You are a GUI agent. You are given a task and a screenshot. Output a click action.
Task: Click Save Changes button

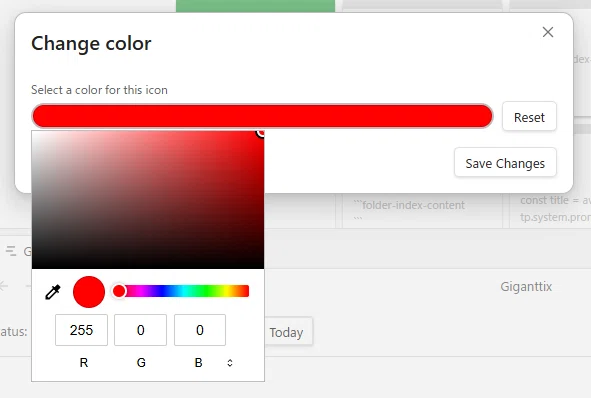(505, 162)
